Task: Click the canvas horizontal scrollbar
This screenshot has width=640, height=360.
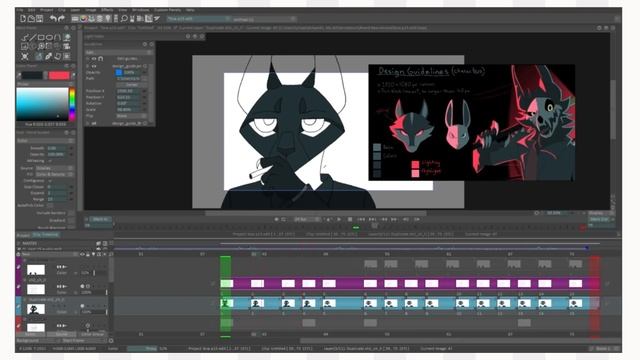Action: 316,213
